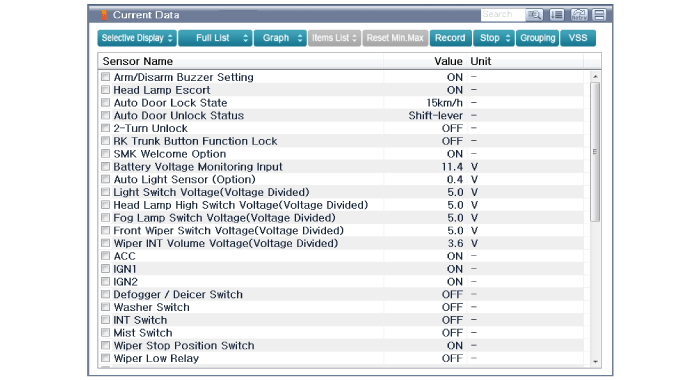Expand the Full List dropdown
Screen dimensions: 700x380
click(x=215, y=38)
